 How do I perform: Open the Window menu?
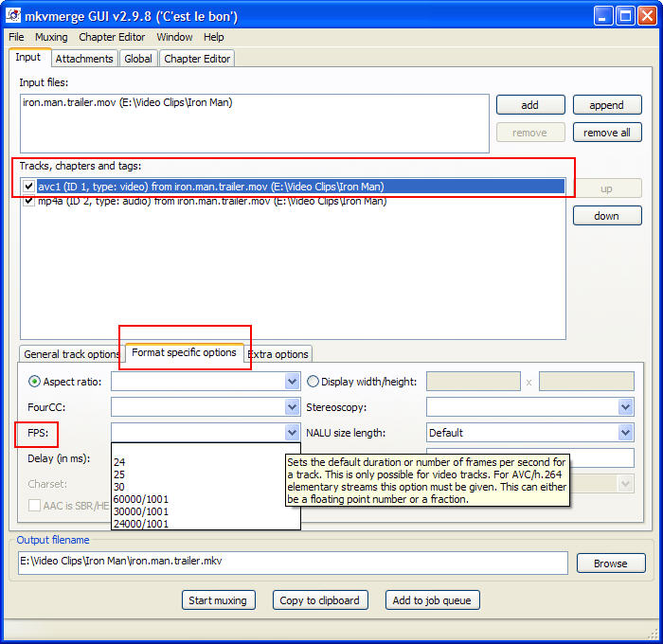coord(174,37)
